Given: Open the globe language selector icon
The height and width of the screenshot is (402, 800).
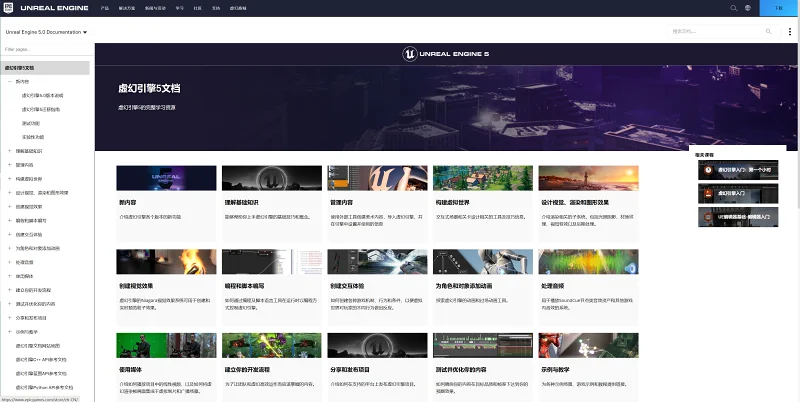Looking at the screenshot, I should pyautogui.click(x=747, y=8).
